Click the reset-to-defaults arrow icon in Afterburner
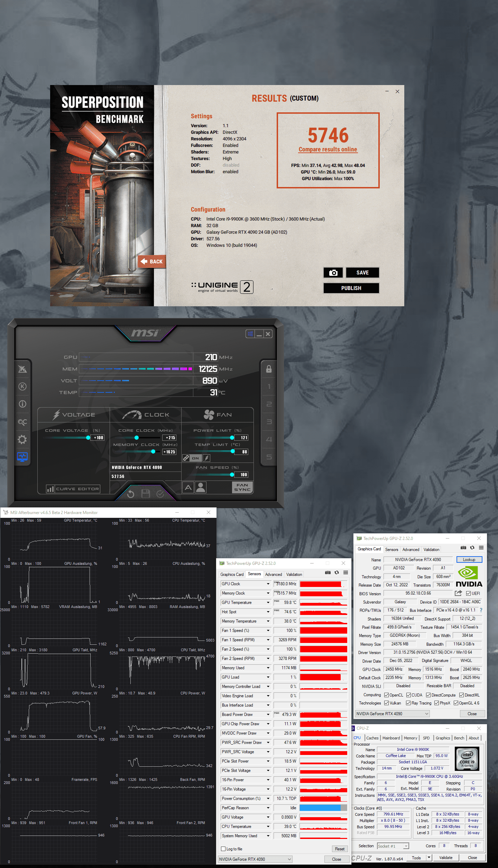The width and height of the screenshot is (498, 868). 130,494
